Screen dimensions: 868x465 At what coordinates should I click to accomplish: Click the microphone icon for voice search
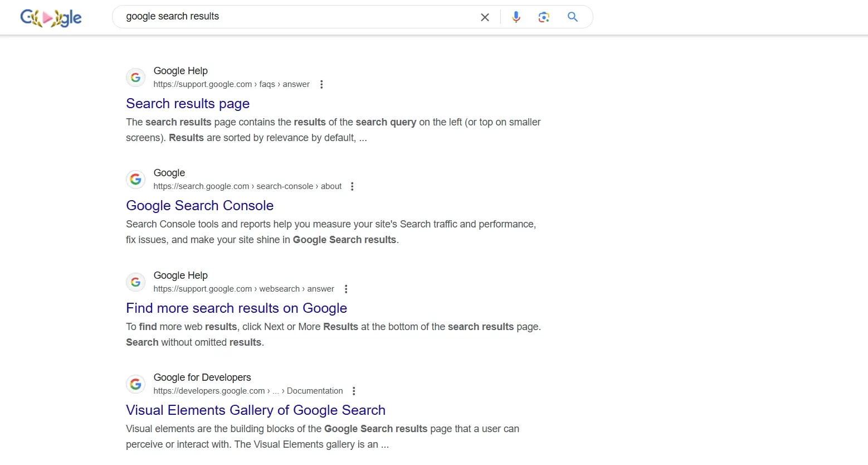point(515,17)
